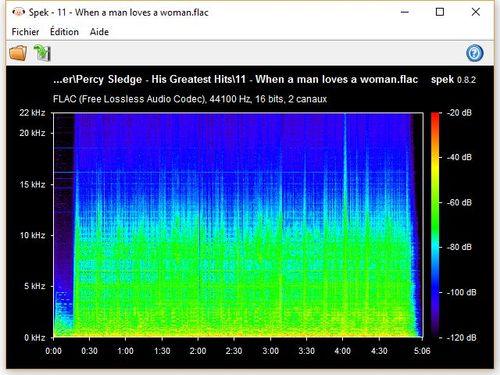Screen dimensions: 500x375
Task: Click the -60 dB scale label
Action: [459, 202]
